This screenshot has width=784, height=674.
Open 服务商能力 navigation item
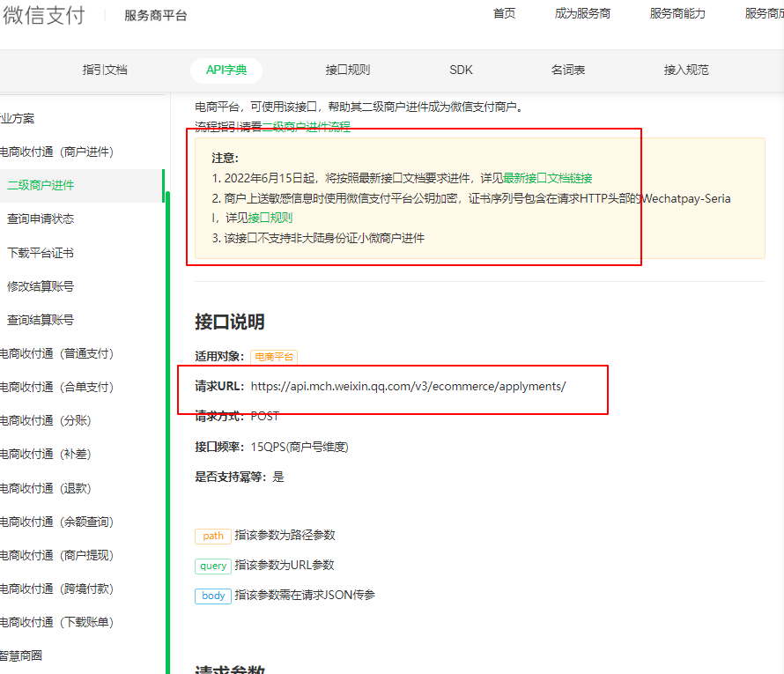tap(677, 13)
